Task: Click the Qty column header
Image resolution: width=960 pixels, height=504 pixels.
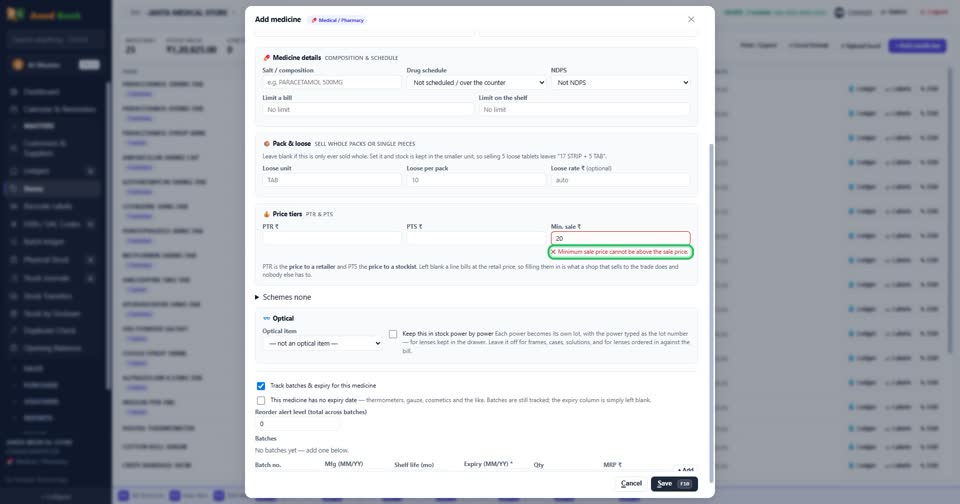Action: point(539,465)
